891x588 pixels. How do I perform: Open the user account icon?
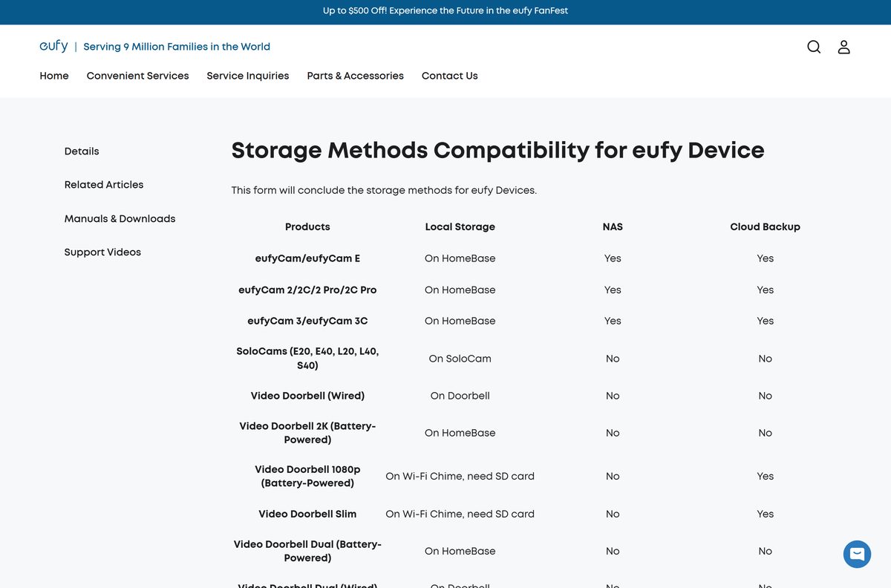point(843,47)
